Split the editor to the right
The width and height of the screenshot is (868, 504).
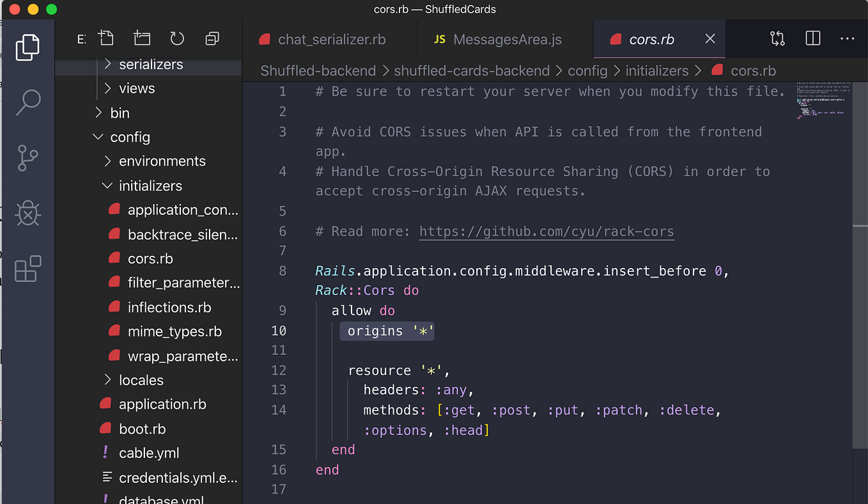(x=812, y=38)
